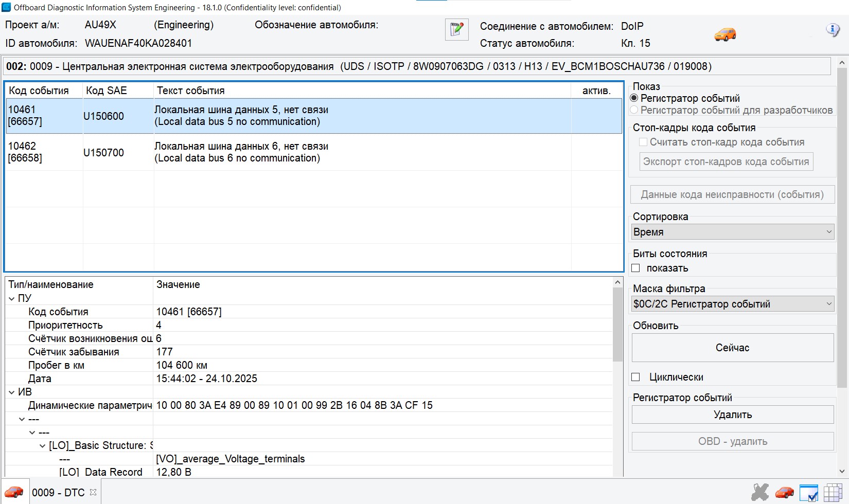The height and width of the screenshot is (504, 849).
Task: Enable the 'Циклически' update checkbox
Action: [x=636, y=377]
